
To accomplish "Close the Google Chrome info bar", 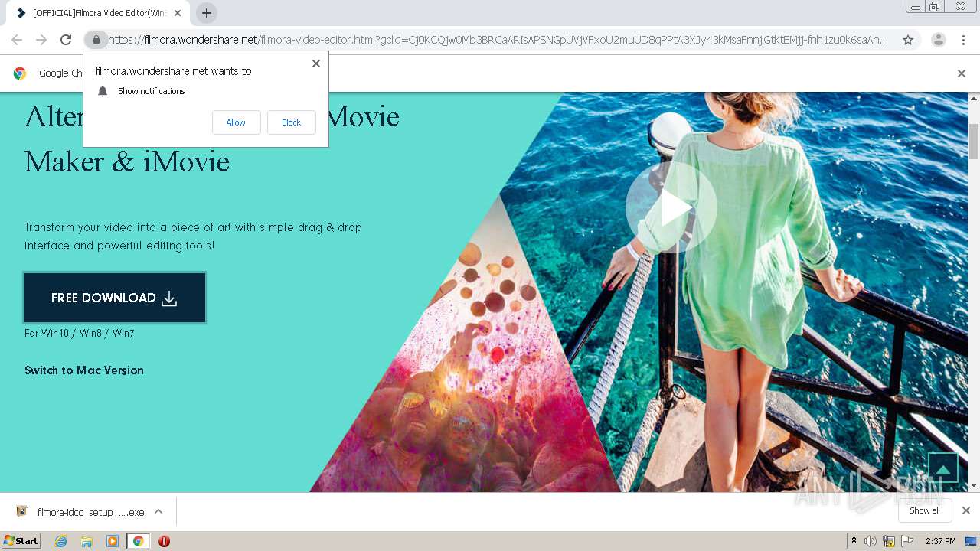I will click(x=962, y=73).
